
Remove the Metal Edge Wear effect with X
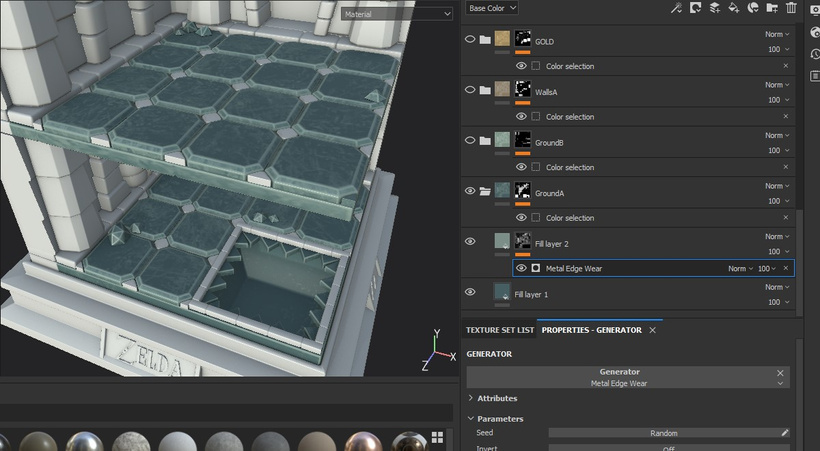coord(785,268)
